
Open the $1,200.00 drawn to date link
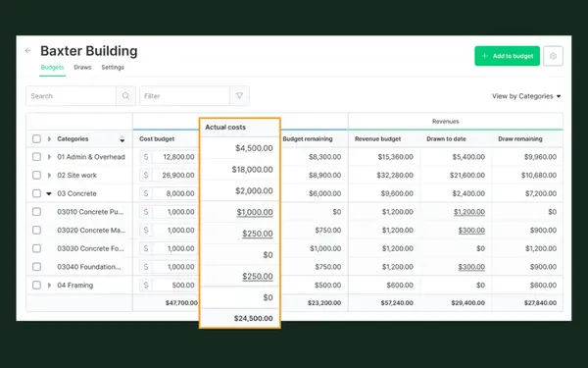click(469, 212)
